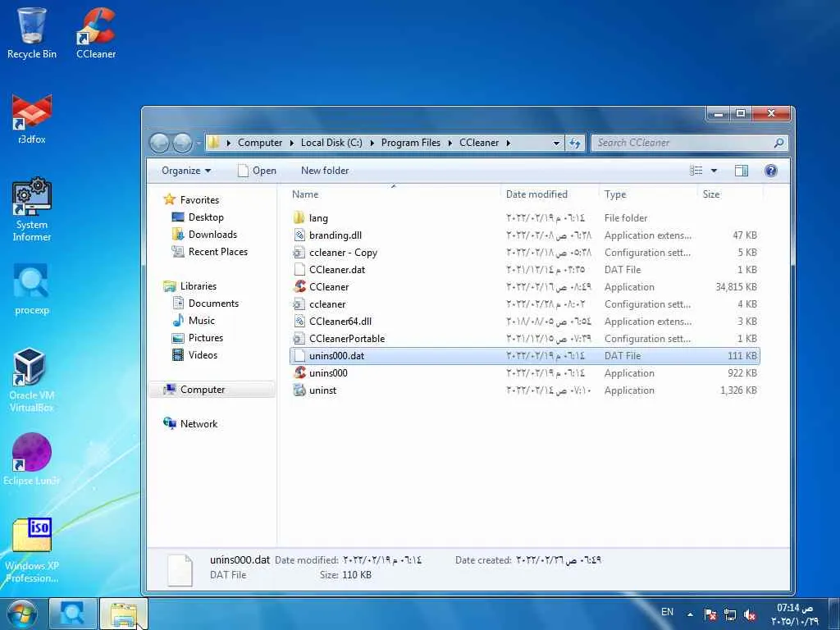
Task: Click the Back navigation arrow in Explorer
Action: [159, 143]
